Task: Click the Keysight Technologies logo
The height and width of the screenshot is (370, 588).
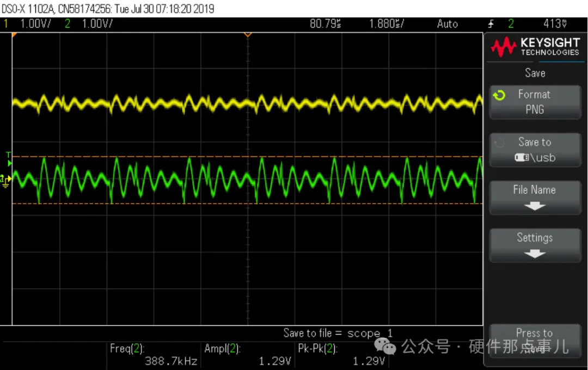Action: [534, 47]
